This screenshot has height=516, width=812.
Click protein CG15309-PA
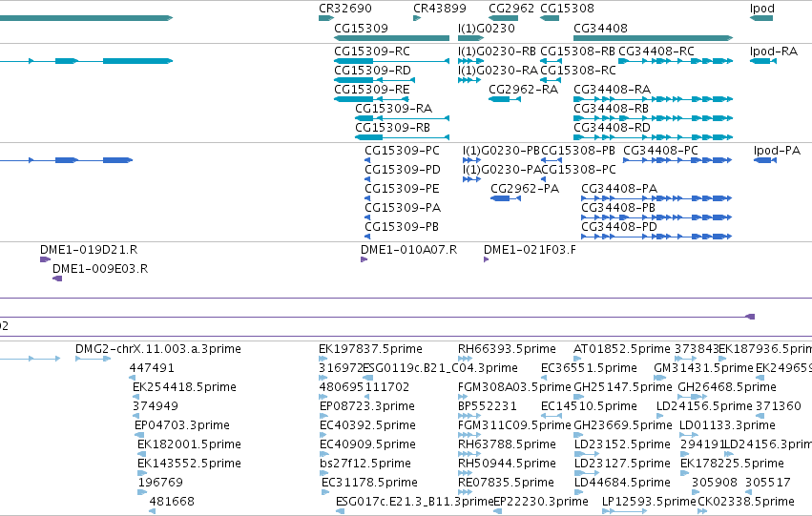point(367,217)
